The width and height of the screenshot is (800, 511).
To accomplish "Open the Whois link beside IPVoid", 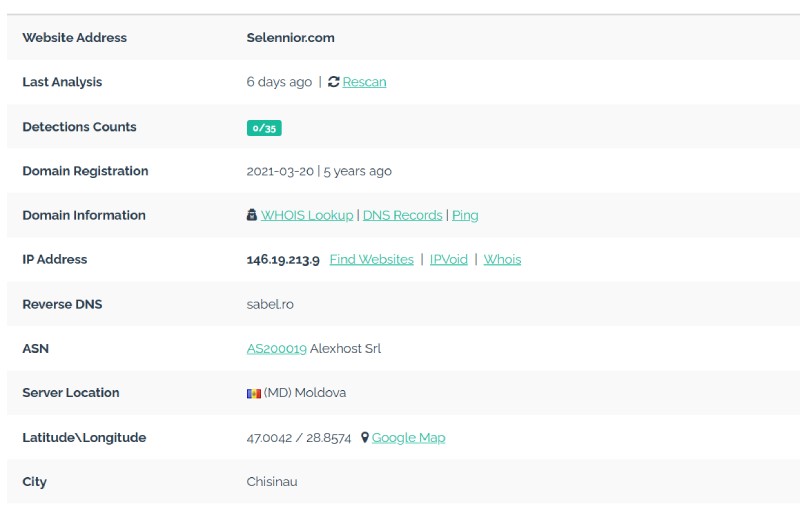I will point(502,259).
